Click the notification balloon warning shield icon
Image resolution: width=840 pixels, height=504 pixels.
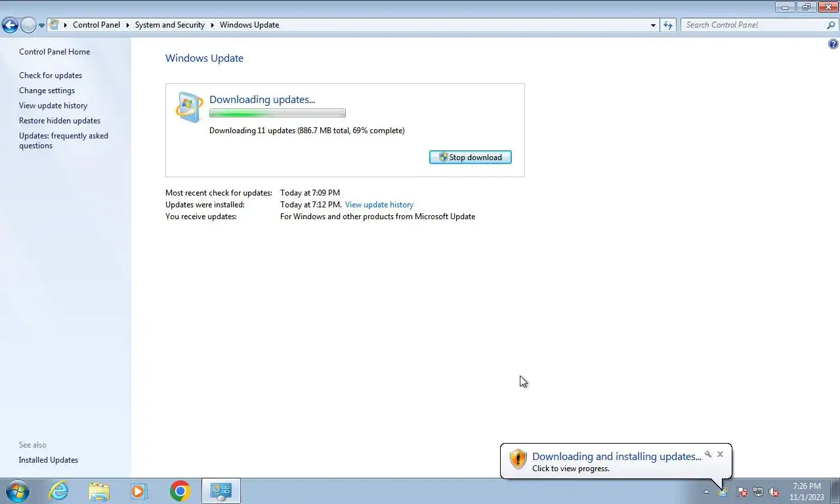click(x=518, y=459)
